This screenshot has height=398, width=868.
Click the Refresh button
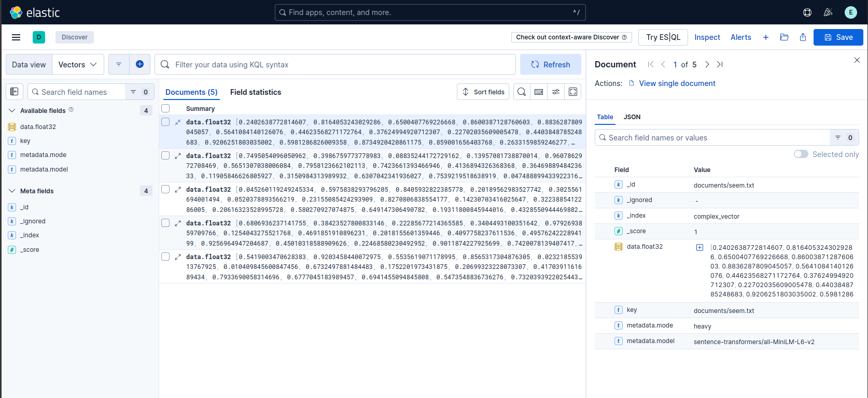551,64
